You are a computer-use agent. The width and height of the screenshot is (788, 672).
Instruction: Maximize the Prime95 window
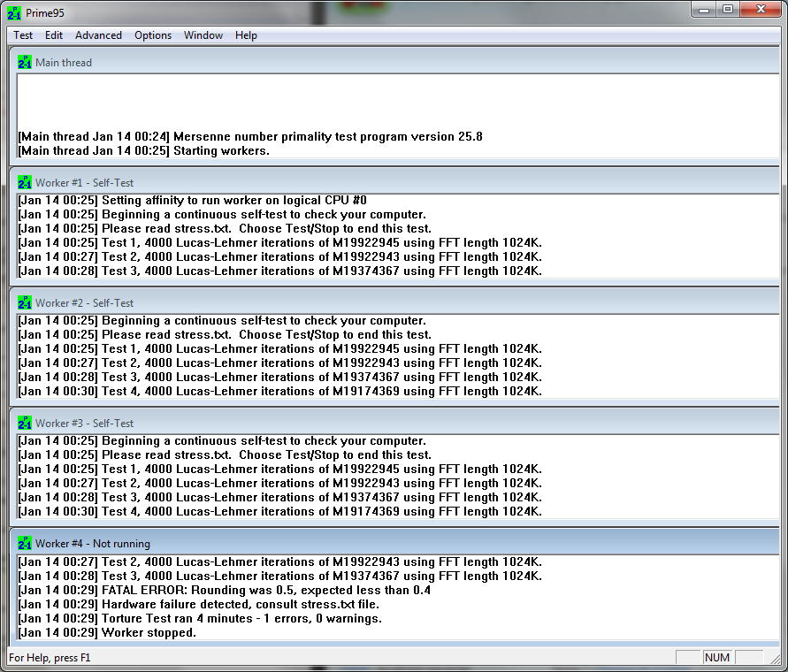728,10
